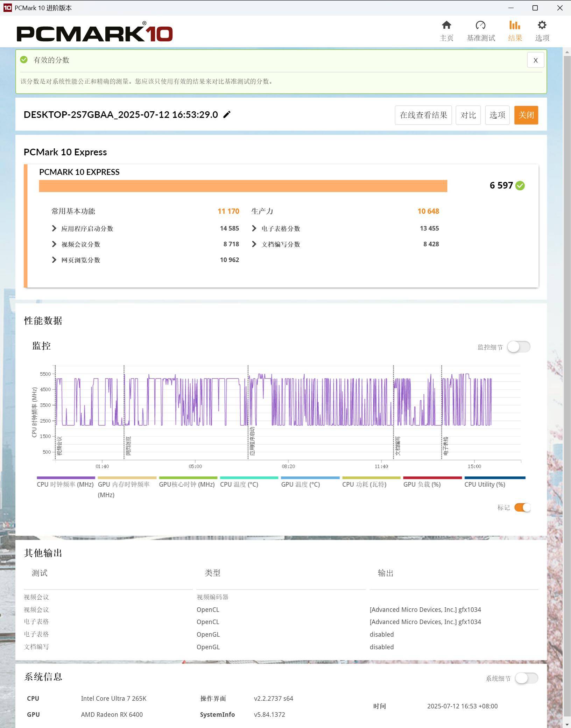The width and height of the screenshot is (571, 728).
Task: Open the 主页 home icon
Action: tap(446, 25)
